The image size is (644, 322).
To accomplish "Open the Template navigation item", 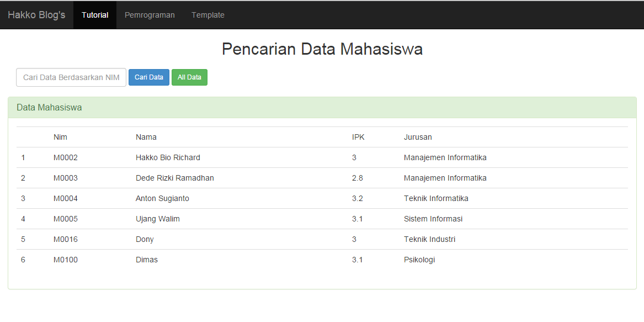I will tap(208, 15).
